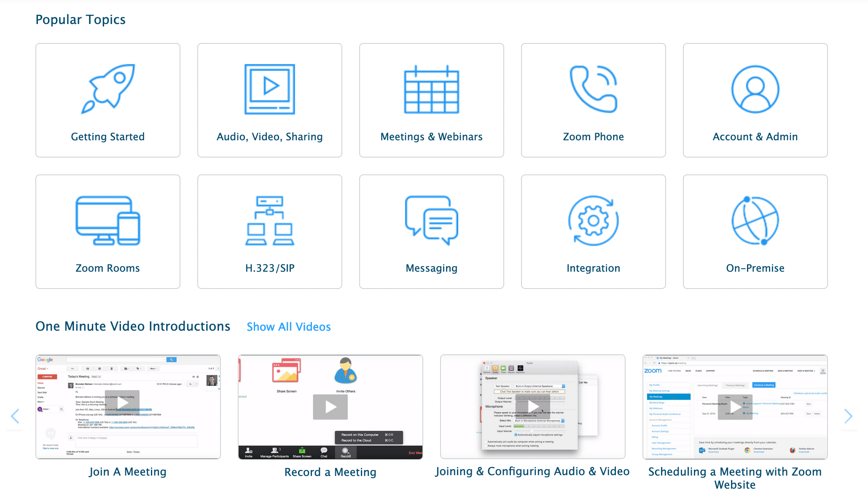Click the Meetings & Webinars calendar icon
Viewport: 868px width, 500px height.
(431, 89)
